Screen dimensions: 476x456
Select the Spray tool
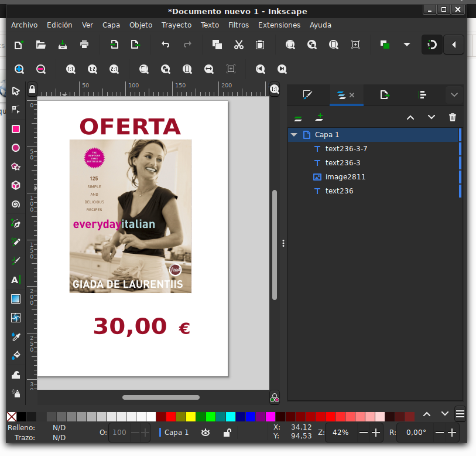tap(16, 393)
